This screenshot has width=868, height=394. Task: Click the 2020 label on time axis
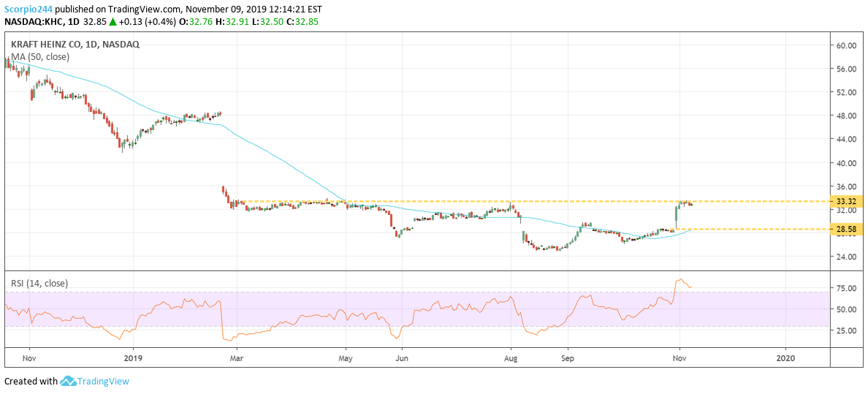click(785, 358)
